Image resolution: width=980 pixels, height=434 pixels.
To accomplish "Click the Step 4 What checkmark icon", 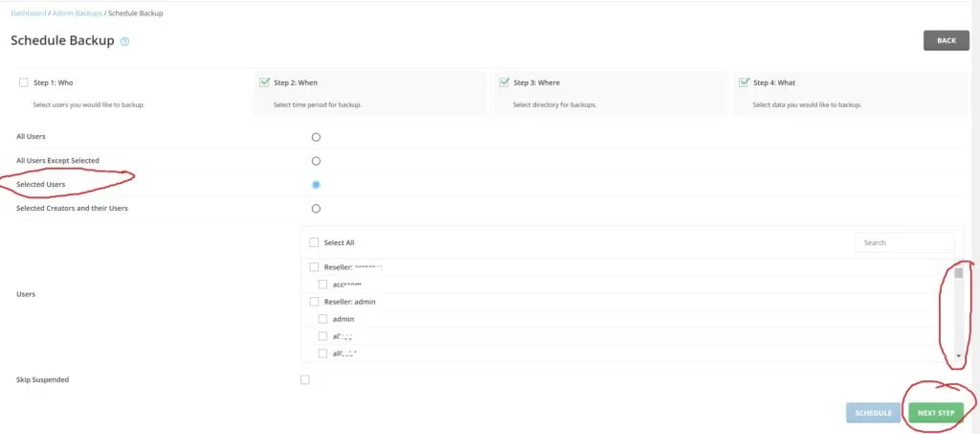I will click(x=744, y=82).
